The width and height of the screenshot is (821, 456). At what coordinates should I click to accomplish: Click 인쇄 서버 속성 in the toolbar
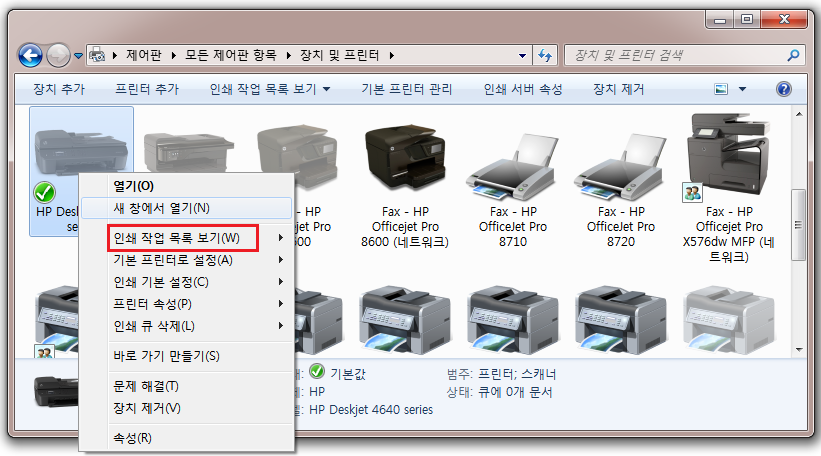(x=523, y=89)
